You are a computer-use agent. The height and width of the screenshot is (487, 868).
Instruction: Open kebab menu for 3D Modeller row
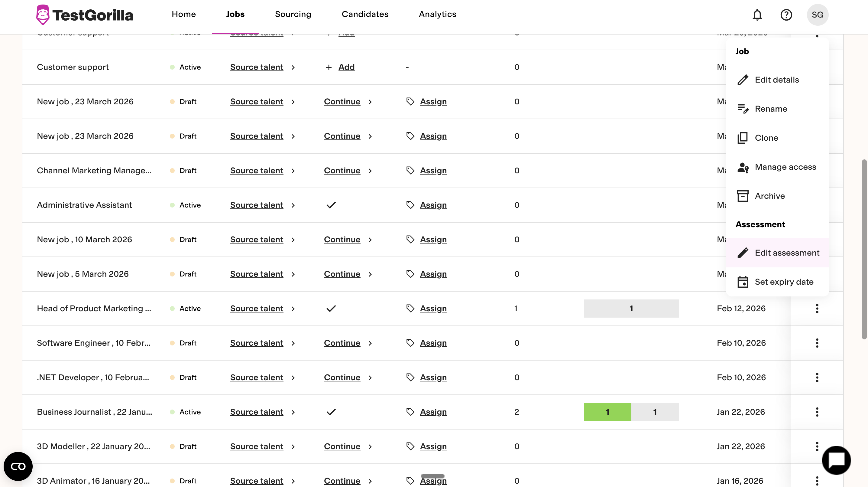817,446
